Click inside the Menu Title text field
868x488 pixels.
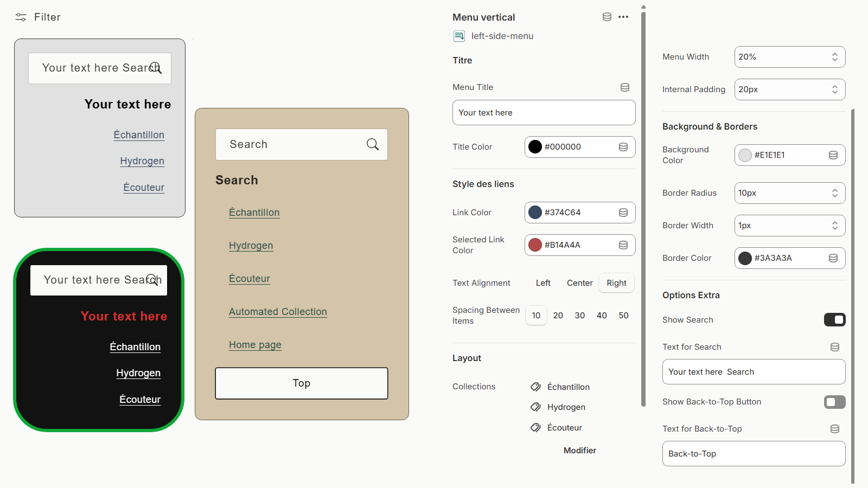(x=543, y=112)
